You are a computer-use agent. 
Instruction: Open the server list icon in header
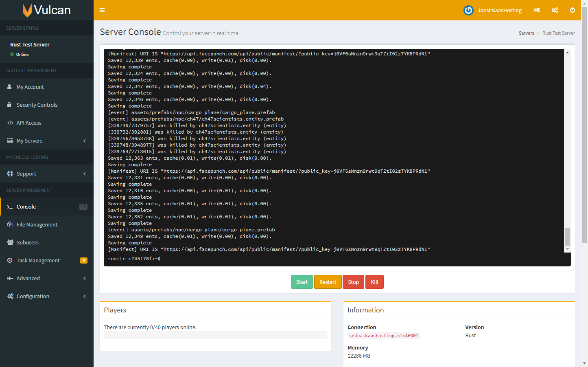(x=537, y=10)
